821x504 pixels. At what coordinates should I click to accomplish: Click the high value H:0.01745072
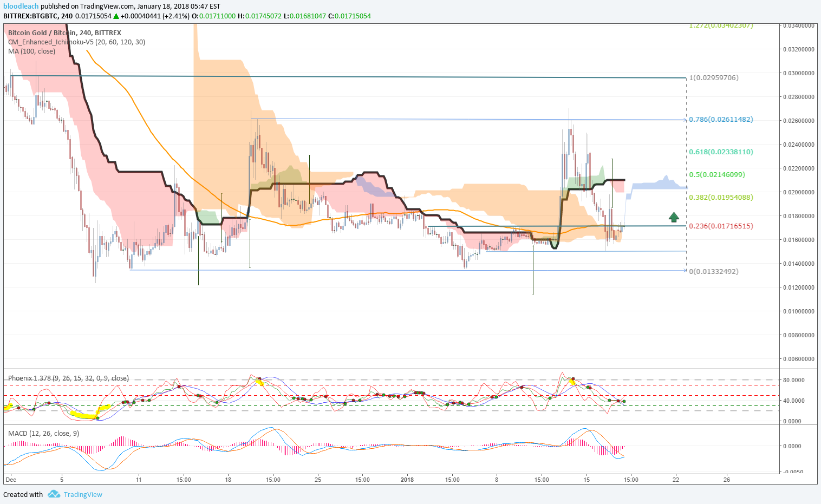pos(259,16)
